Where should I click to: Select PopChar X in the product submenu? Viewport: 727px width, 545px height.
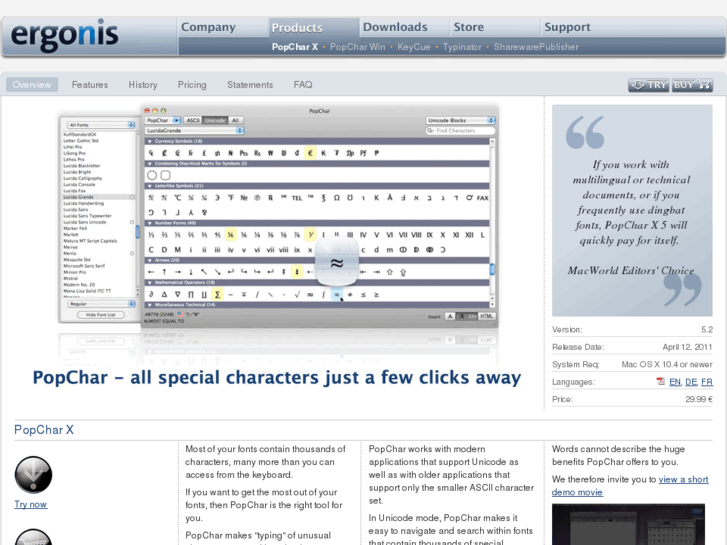(295, 47)
